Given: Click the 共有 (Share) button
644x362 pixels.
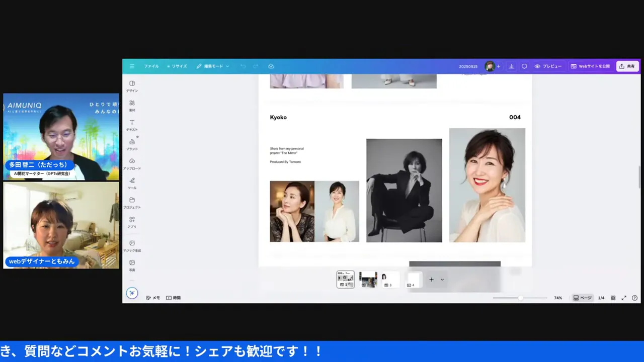Looking at the screenshot, I should click(x=627, y=66).
